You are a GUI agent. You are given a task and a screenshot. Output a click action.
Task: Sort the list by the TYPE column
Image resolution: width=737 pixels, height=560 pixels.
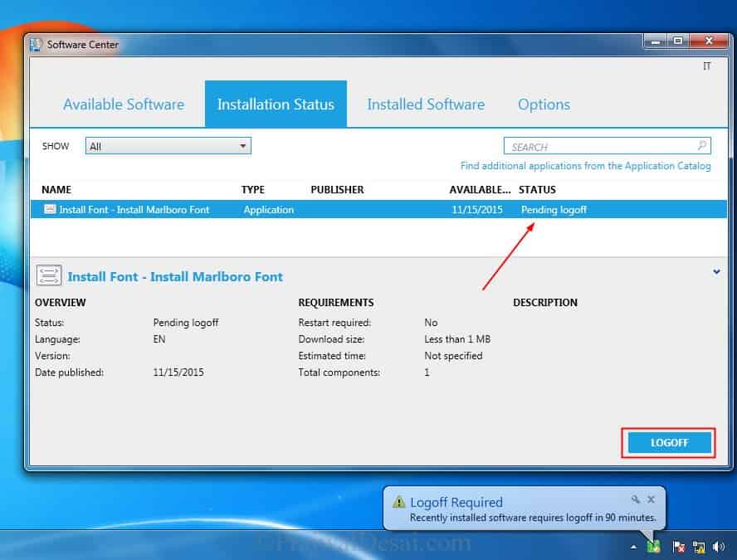click(x=253, y=190)
